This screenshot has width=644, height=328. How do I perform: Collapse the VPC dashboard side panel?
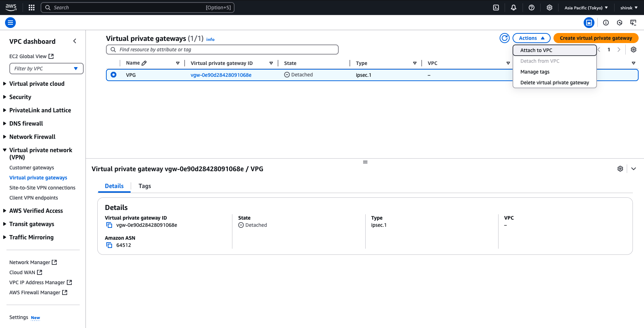click(75, 41)
